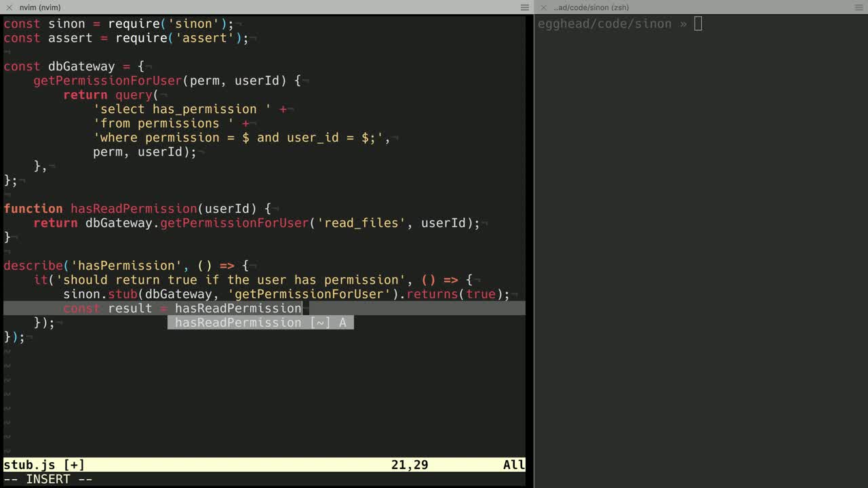Open the hamburger menu of the zsh pane
Viewport: 868px width, 488px height.
point(859,7)
